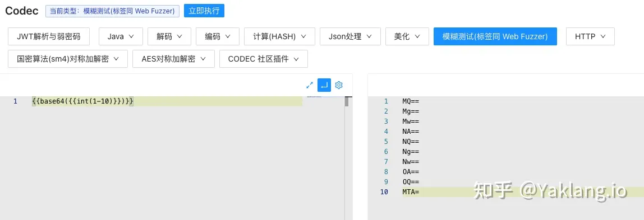Click output line "OQ=="

[411, 181]
